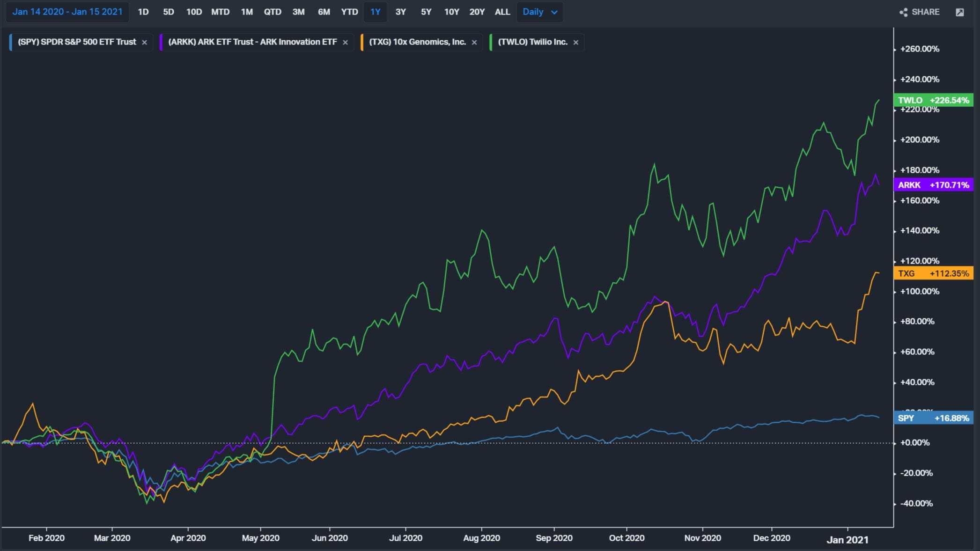Click the -40.00% axis label
This screenshot has height=551, width=980.
[917, 504]
